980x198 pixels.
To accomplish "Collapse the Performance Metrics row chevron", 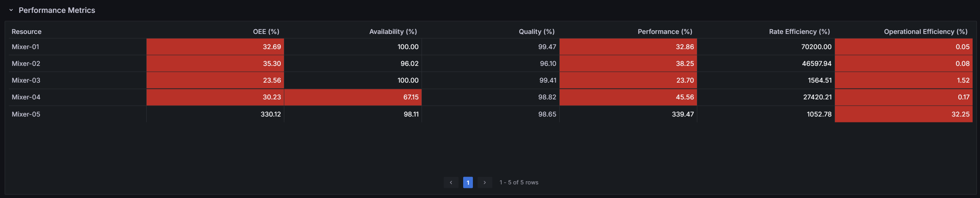I will point(11,10).
